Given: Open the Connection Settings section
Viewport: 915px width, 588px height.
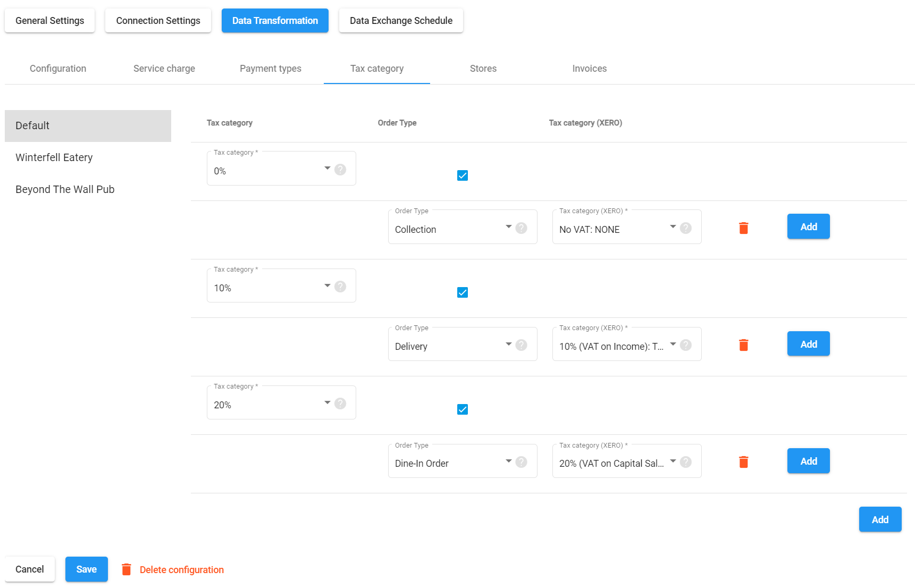Looking at the screenshot, I should [x=158, y=21].
